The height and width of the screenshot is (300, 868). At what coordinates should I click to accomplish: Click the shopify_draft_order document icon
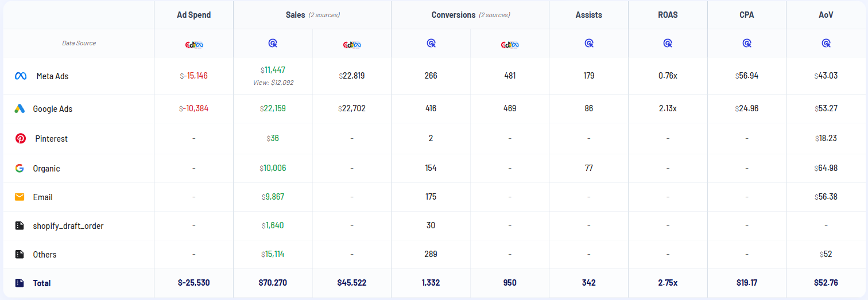20,225
